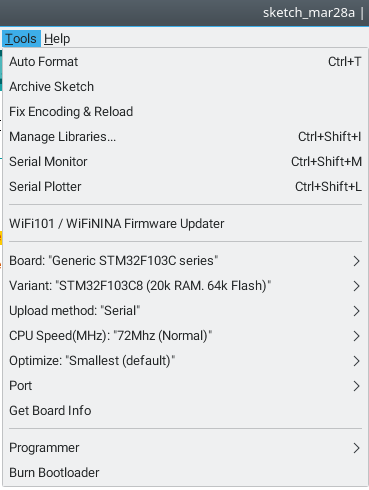Click the sketch_mar28a window title

309,13
